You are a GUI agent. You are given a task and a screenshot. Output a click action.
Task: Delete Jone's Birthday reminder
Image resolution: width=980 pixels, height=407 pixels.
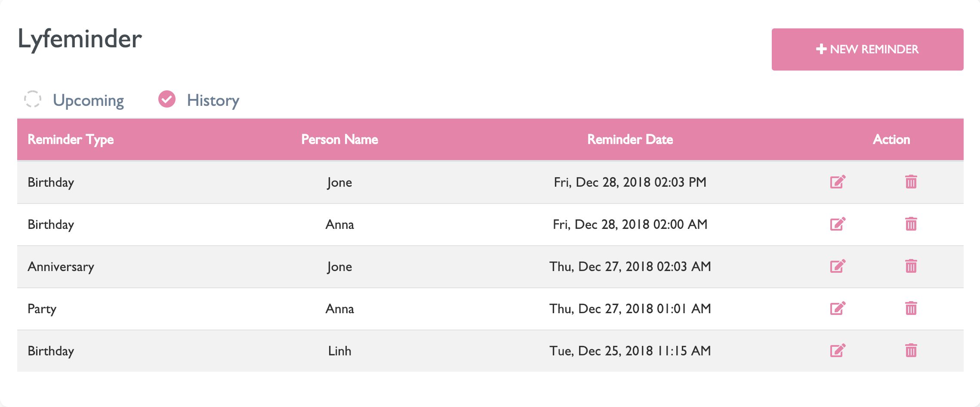tap(911, 182)
